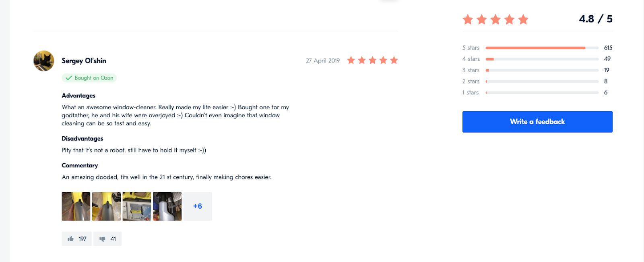Click the thumbs-down dislike icon
Viewport: 644px width, 262px height.
(x=102, y=239)
